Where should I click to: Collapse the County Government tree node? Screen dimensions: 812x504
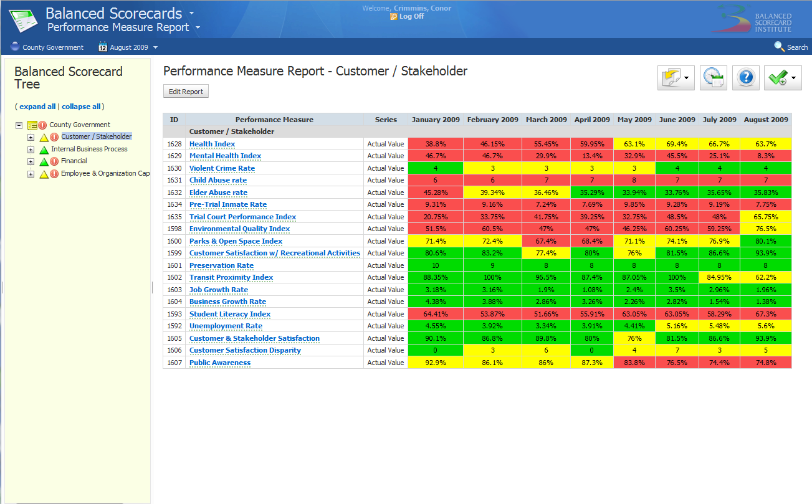(x=19, y=125)
